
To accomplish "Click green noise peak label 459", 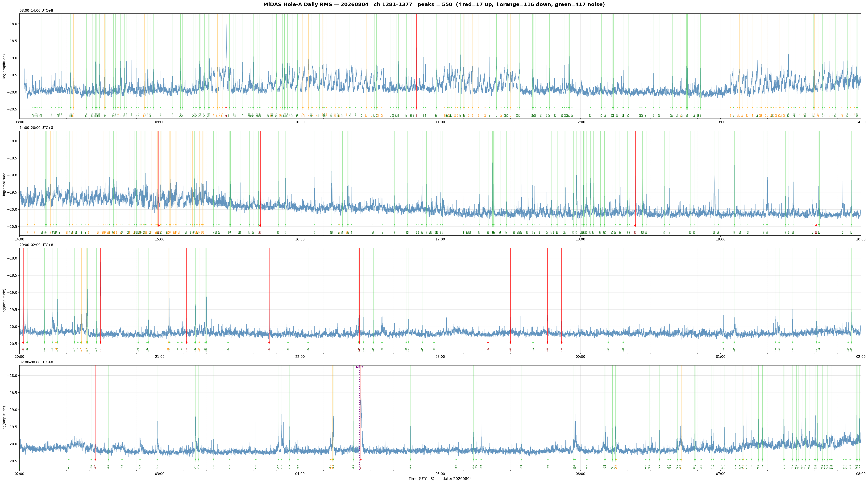I will (x=793, y=350).
